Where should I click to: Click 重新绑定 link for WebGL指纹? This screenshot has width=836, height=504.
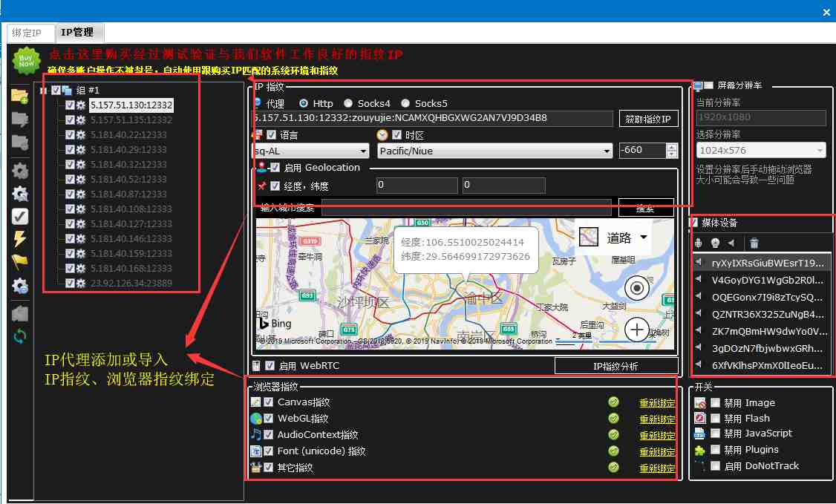(x=657, y=420)
